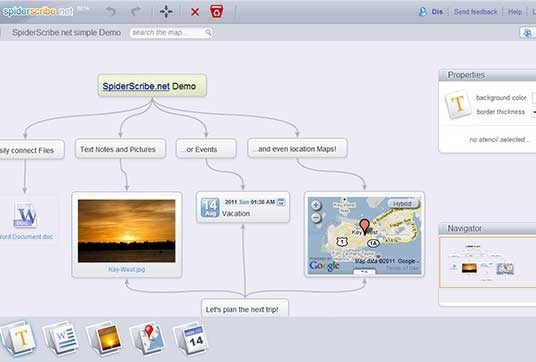Select the location map stencil icon

coord(148,338)
